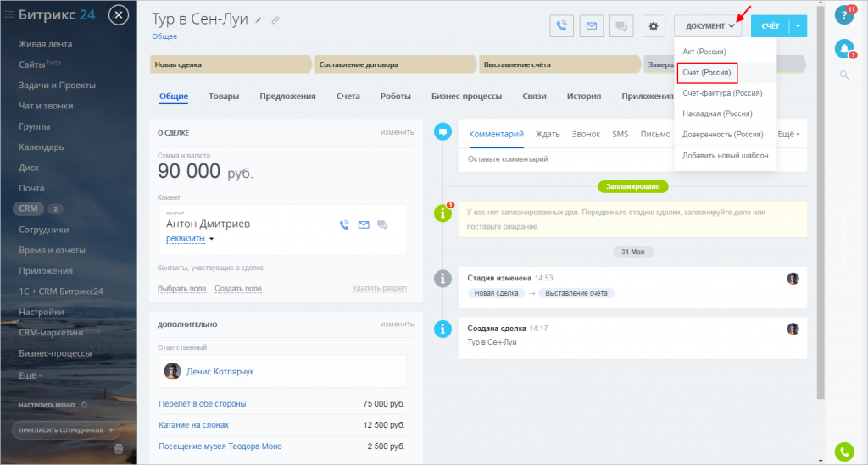This screenshot has width=868, height=465.
Task: Set stage to Составление договора
Action: 395,64
